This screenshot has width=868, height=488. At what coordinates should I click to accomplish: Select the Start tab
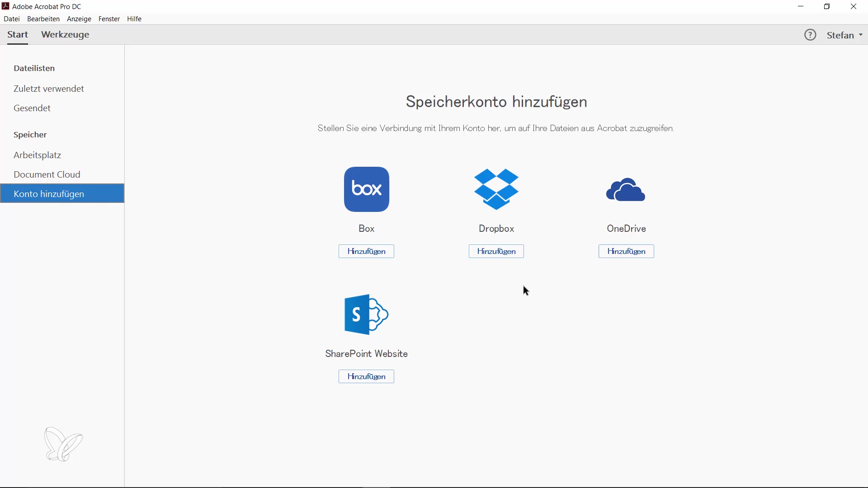pos(18,35)
